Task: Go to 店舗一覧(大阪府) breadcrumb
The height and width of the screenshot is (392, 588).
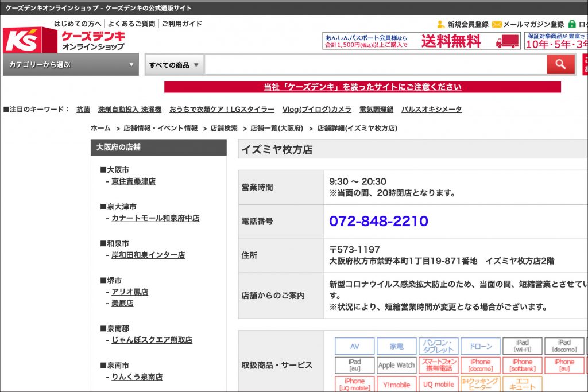Action: (x=276, y=128)
